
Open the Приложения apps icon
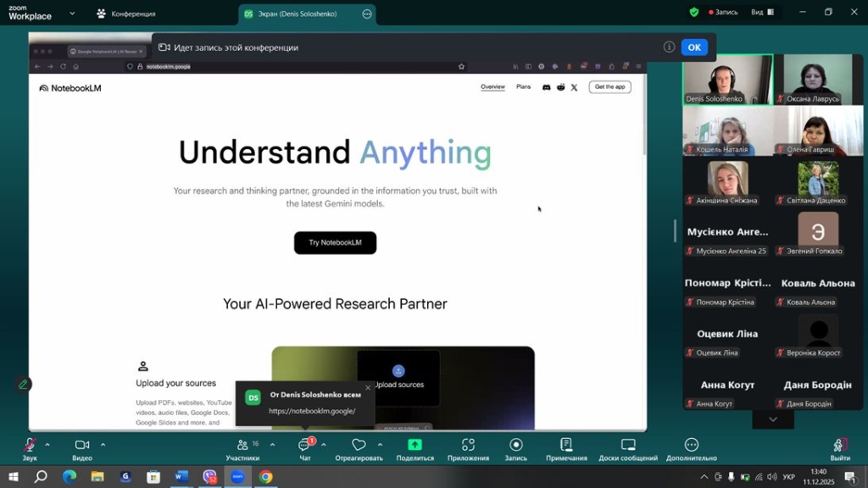pos(468,446)
